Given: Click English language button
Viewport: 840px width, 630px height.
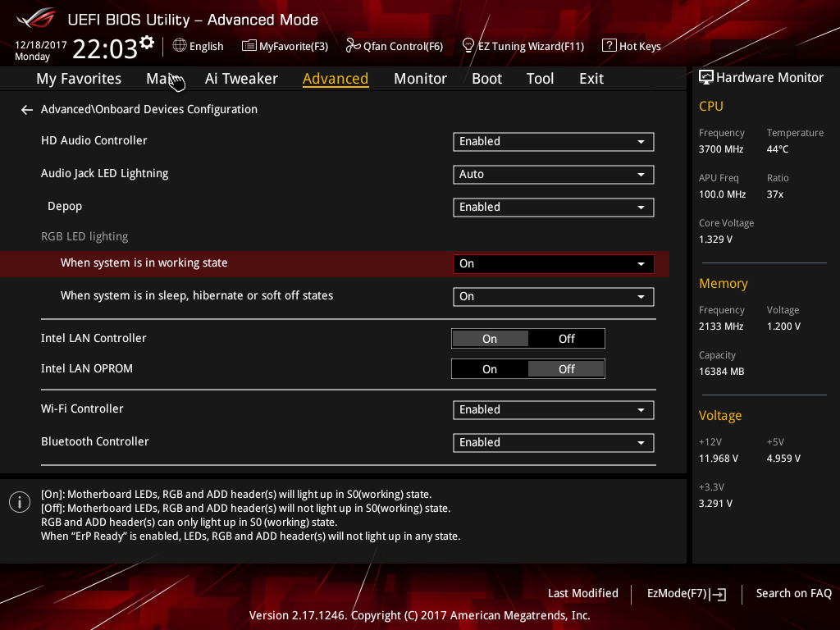Looking at the screenshot, I should 199,46.
